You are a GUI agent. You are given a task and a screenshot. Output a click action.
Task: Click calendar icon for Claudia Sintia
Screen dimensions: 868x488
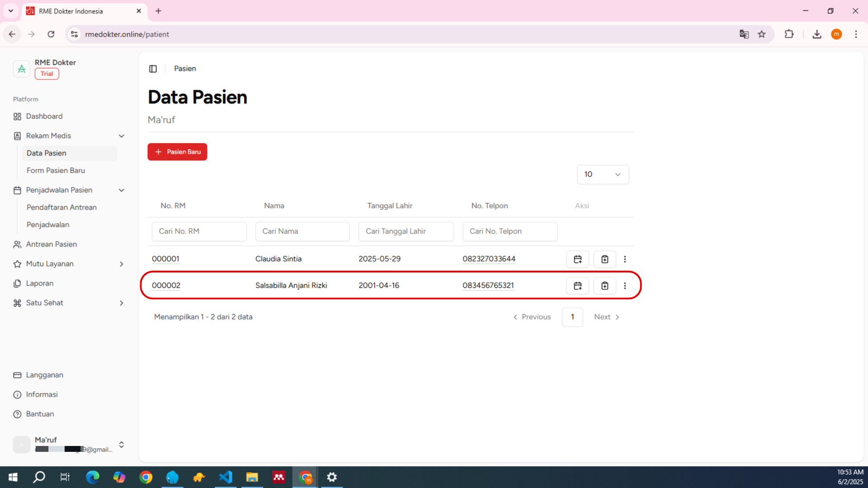pos(577,259)
